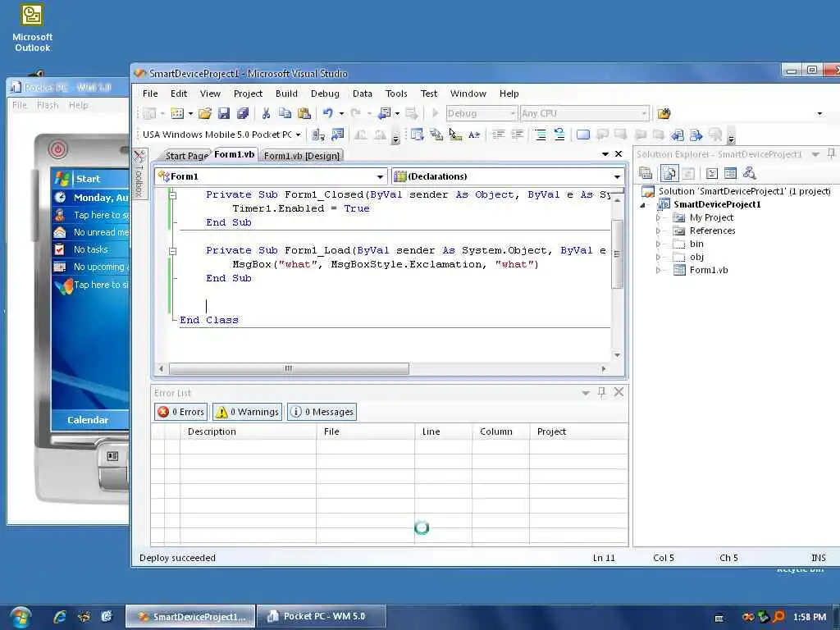Toggle the 0 Messages filter

322,412
